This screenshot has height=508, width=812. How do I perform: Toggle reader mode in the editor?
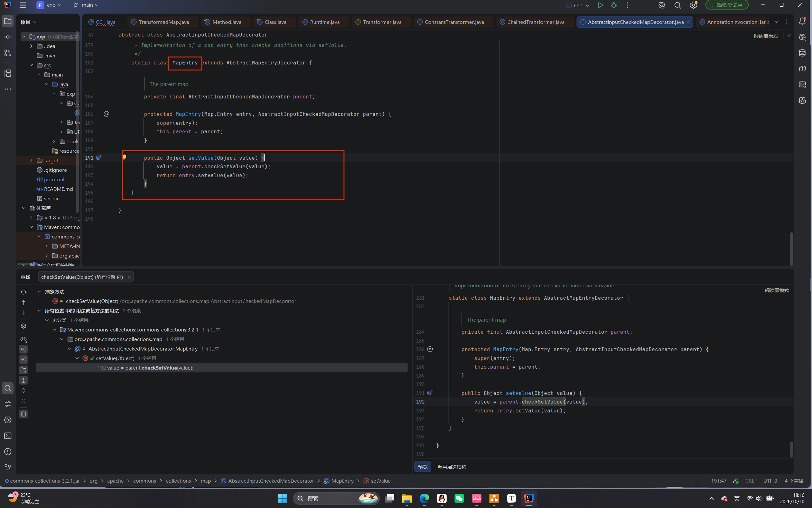pos(766,36)
